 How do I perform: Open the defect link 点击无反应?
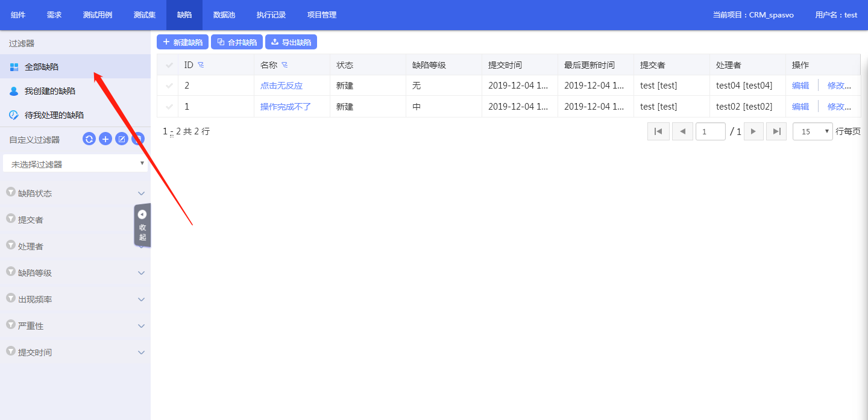[x=281, y=86]
